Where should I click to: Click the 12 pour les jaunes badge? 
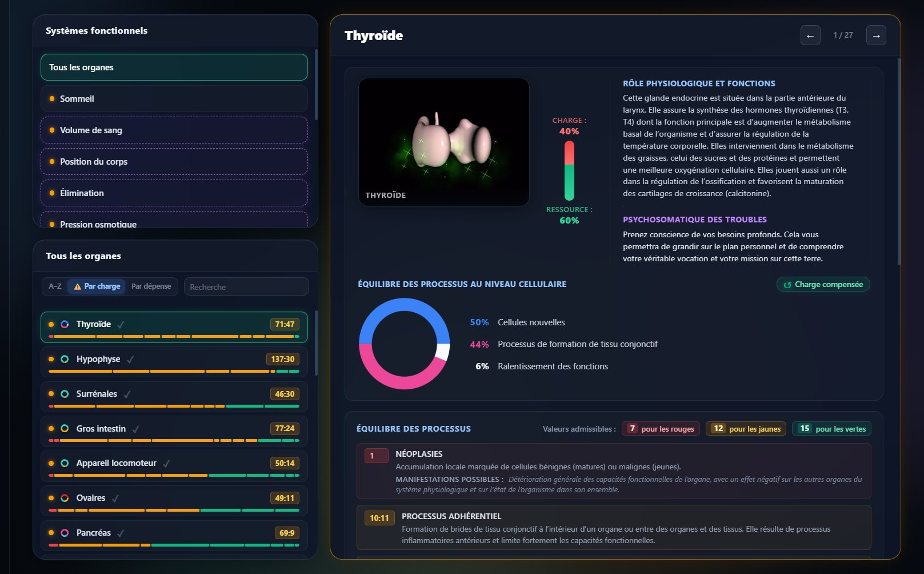click(x=746, y=429)
